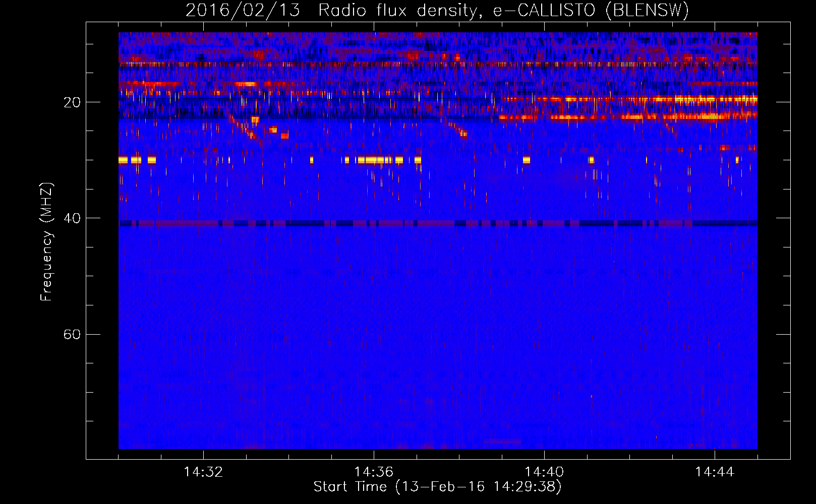Click the 20 MHz frequency tick label
This screenshot has width=816, height=504.
(72, 102)
